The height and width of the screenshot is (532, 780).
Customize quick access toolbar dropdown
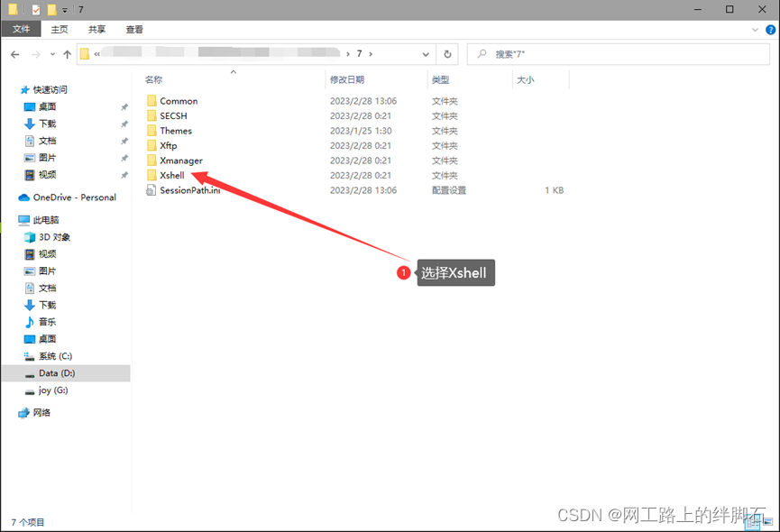click(65, 10)
